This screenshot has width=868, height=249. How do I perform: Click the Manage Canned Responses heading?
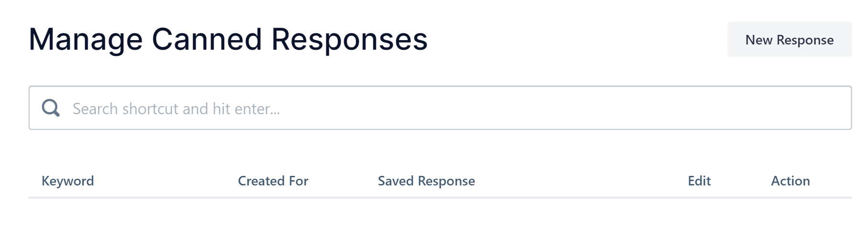click(228, 39)
